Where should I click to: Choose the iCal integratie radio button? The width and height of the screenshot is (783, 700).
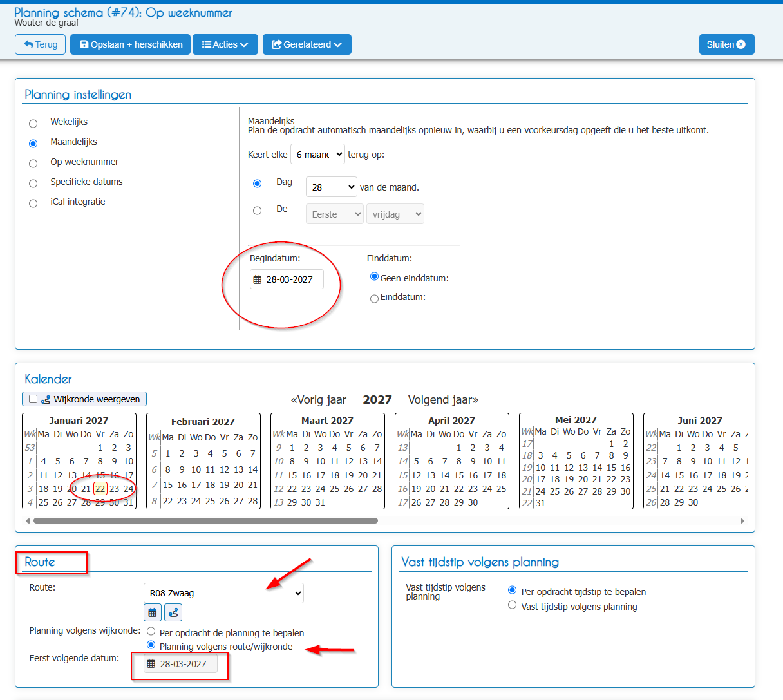[33, 203]
